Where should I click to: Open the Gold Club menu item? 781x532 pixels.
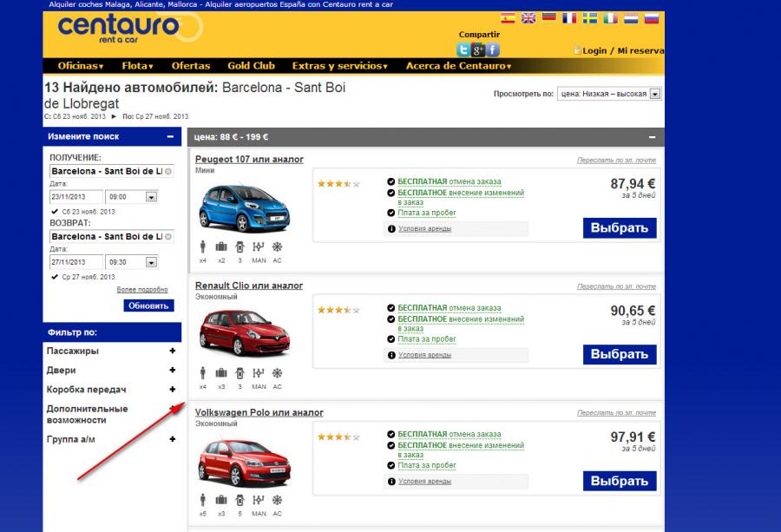pyautogui.click(x=251, y=66)
